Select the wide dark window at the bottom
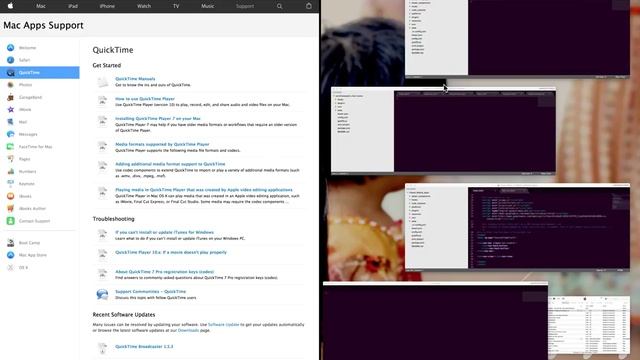 tap(436, 321)
